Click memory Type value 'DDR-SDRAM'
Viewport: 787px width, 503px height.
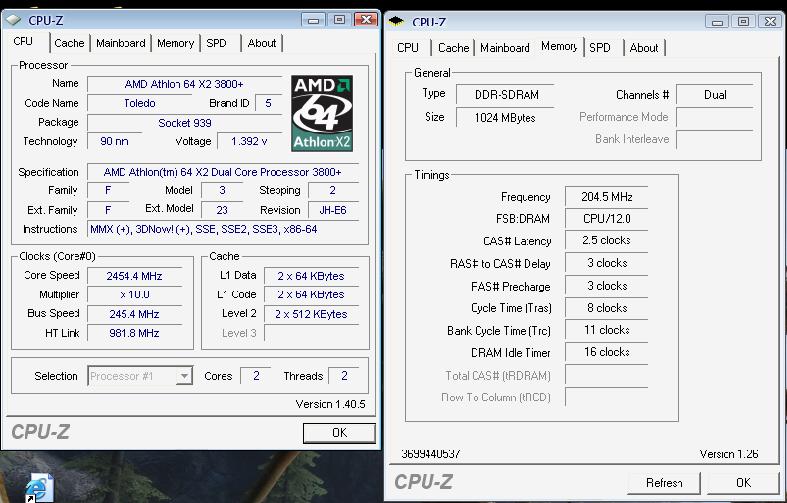(x=506, y=94)
